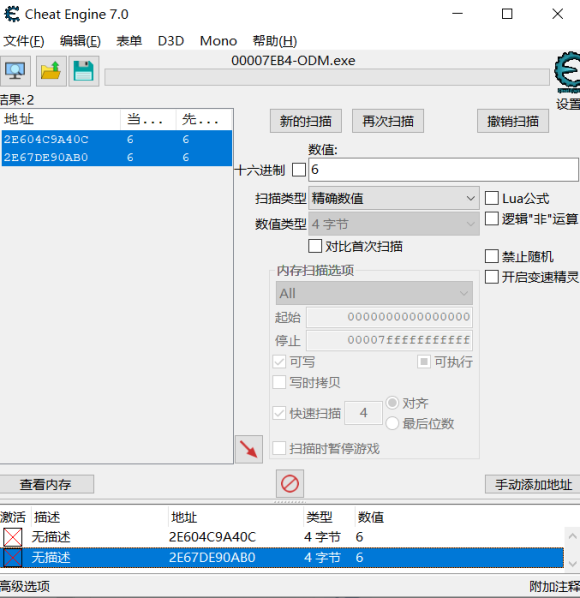
Task: Click the 查看内存 button
Action: [x=46, y=484]
